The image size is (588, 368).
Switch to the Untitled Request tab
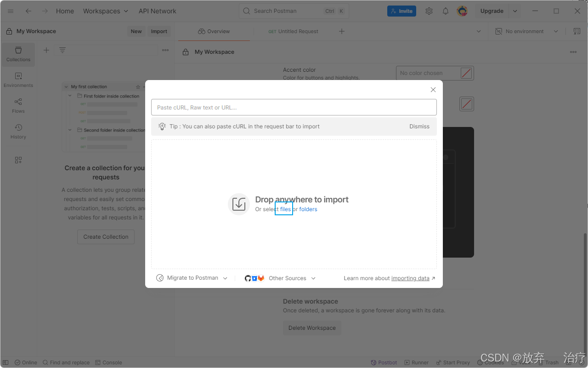[x=294, y=31]
